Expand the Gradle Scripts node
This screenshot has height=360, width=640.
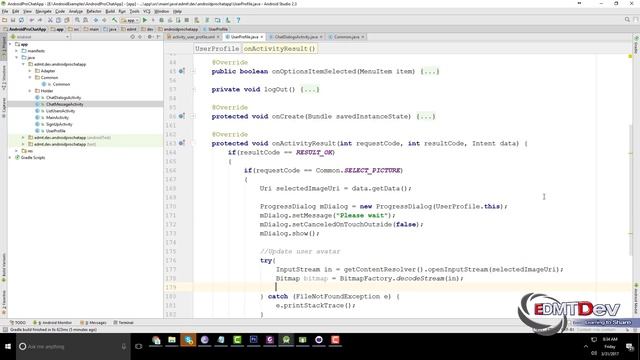10,158
